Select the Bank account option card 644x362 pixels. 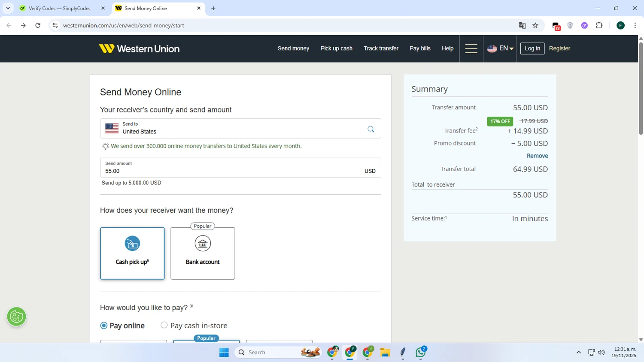[203, 253]
